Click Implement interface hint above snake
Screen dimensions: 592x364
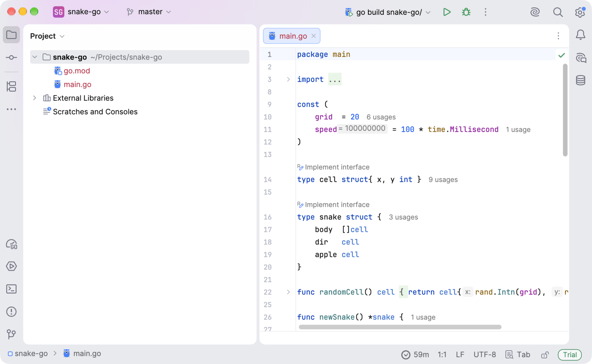[333, 205]
